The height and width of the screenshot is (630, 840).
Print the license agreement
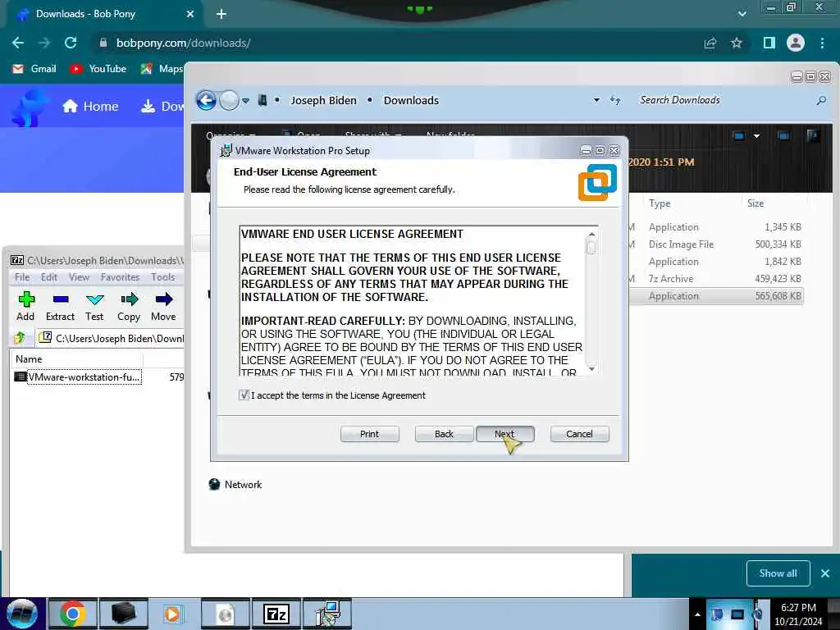point(369,434)
